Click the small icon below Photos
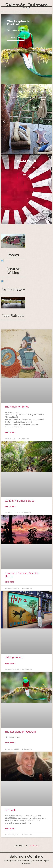This screenshot has height=868, width=53. tap(2, 261)
